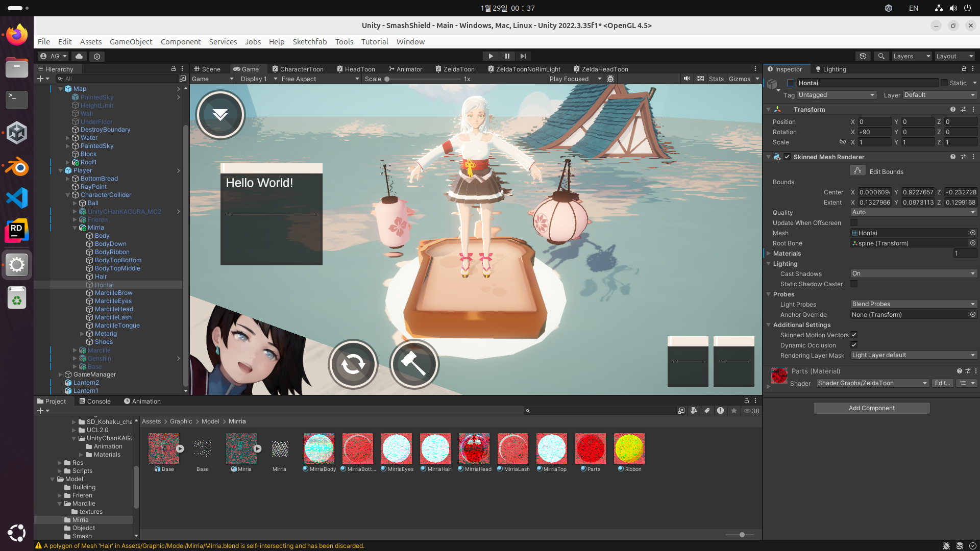Adjust the Project icon size slider
The image size is (980, 551).
pyautogui.click(x=742, y=535)
